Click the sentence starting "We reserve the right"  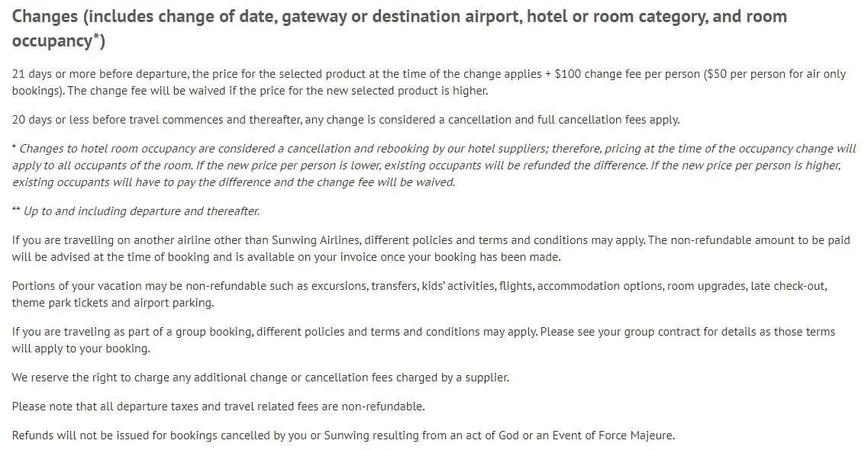(260, 378)
